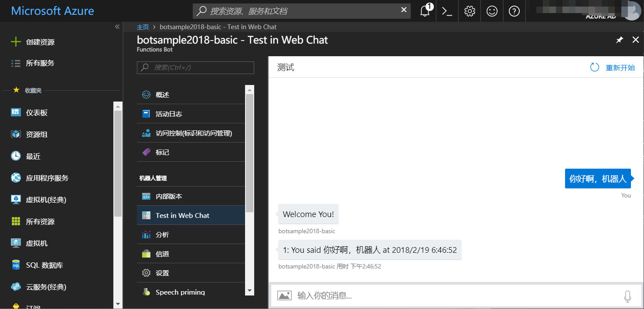Collapse the left sidebar with double chevron
This screenshot has height=309, width=644.
point(117,26)
